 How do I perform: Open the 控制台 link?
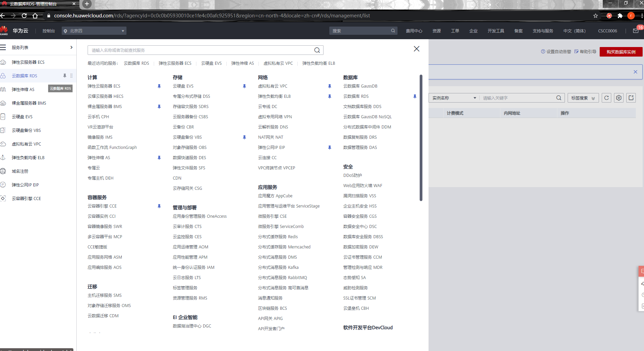pos(49,31)
